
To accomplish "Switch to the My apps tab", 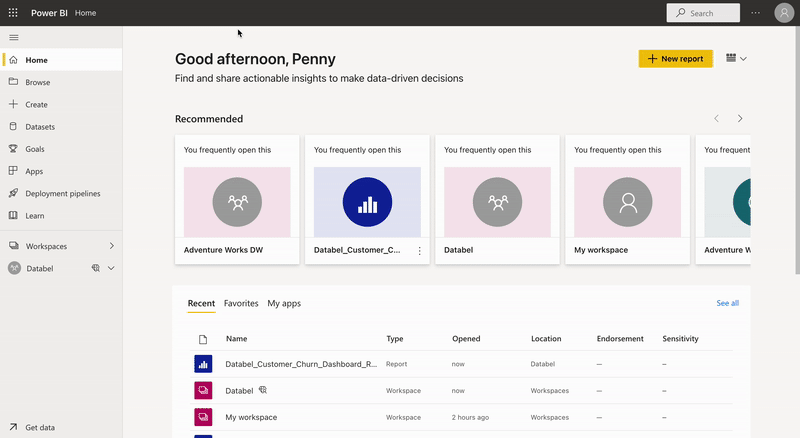I will (284, 303).
